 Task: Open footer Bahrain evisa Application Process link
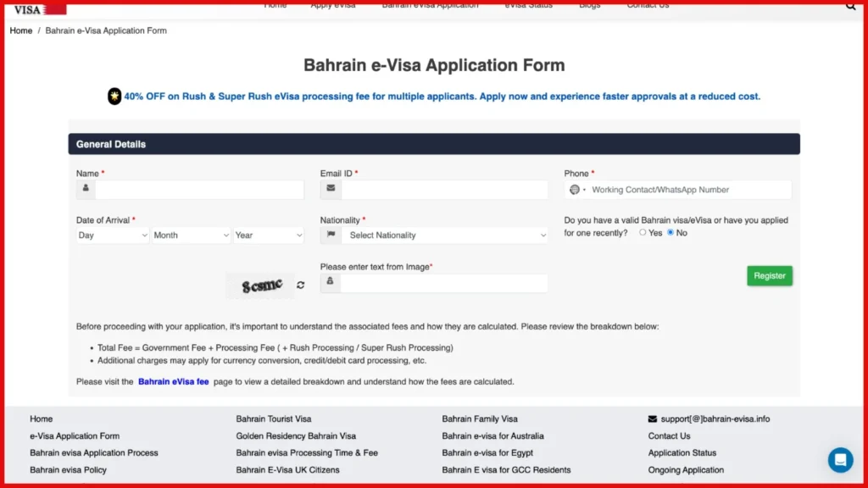click(x=94, y=452)
